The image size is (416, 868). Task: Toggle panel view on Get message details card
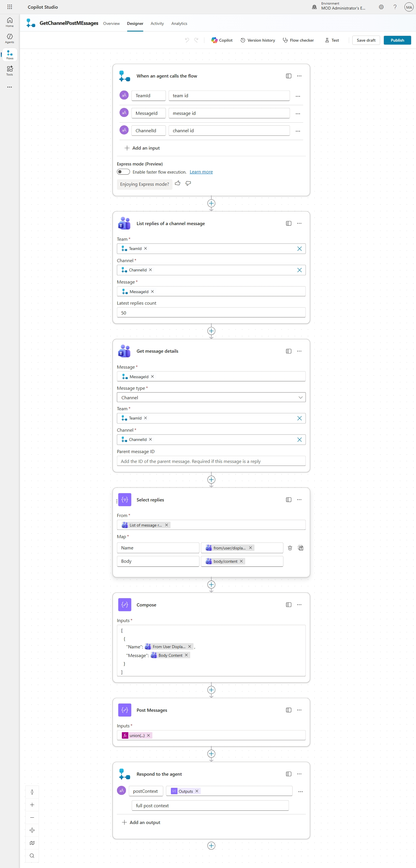coord(289,351)
